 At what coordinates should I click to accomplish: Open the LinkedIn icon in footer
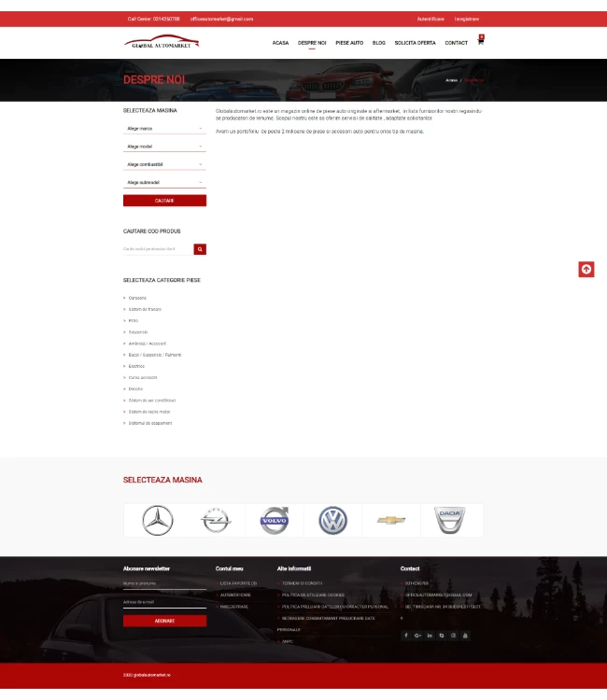point(430,636)
